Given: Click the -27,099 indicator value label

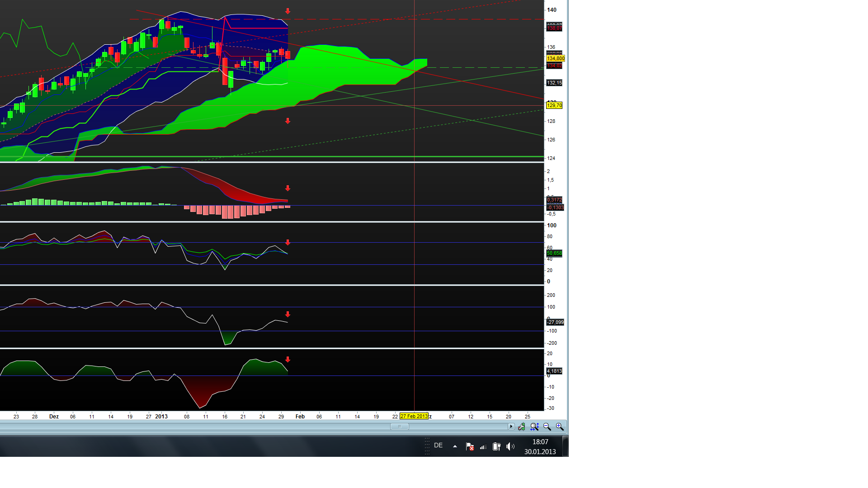Looking at the screenshot, I should pyautogui.click(x=555, y=322).
